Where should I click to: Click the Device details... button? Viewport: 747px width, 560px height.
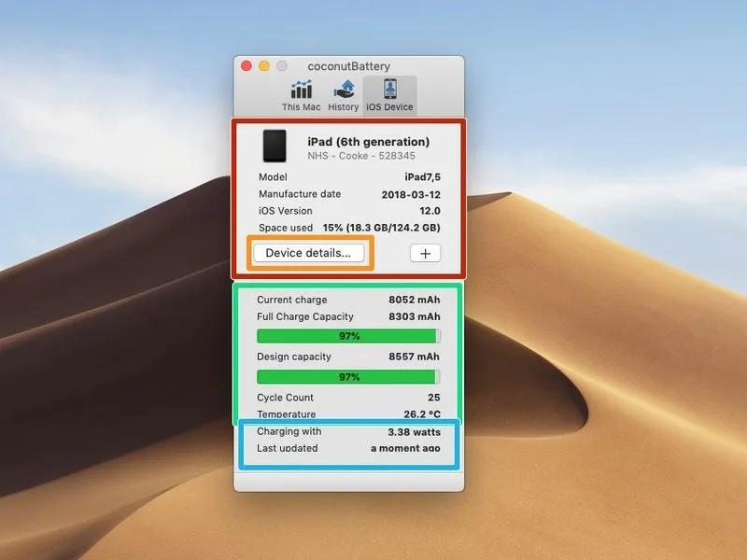(309, 253)
